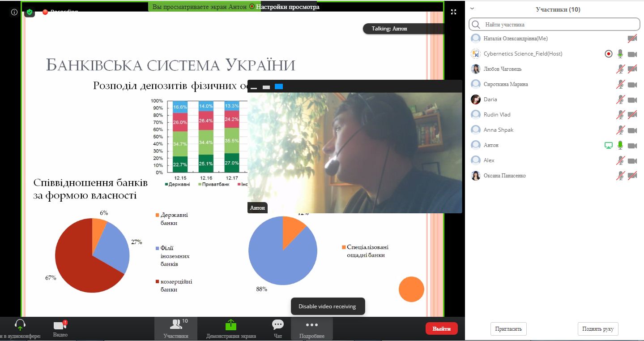Click the Найти участника search field

[554, 24]
